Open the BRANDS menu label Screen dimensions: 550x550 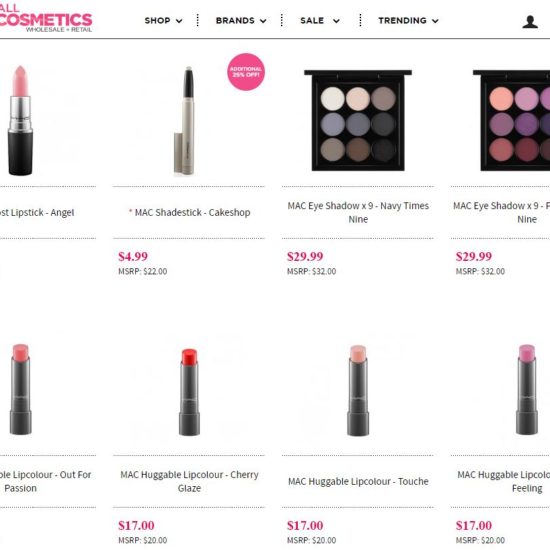235,21
